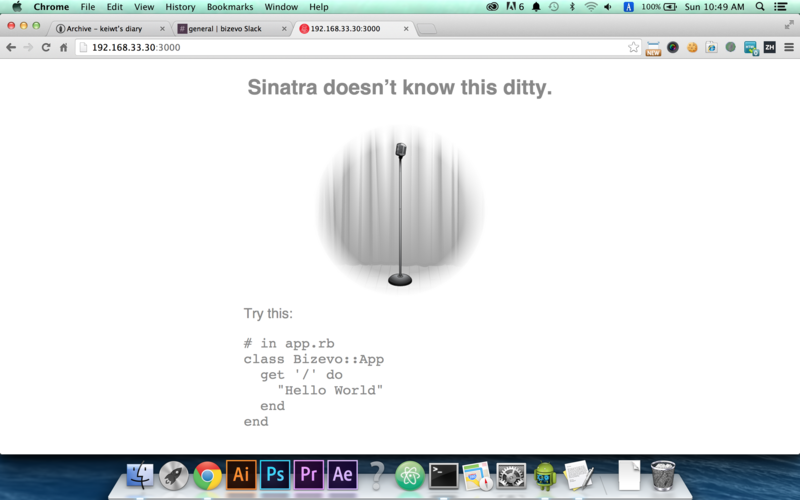Image resolution: width=800 pixels, height=500 pixels.
Task: Switch to general | bizevo Slack tab
Action: pyautogui.click(x=231, y=29)
